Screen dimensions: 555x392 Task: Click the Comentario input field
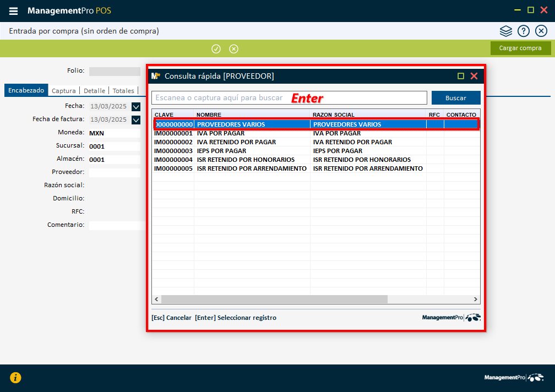(117, 225)
